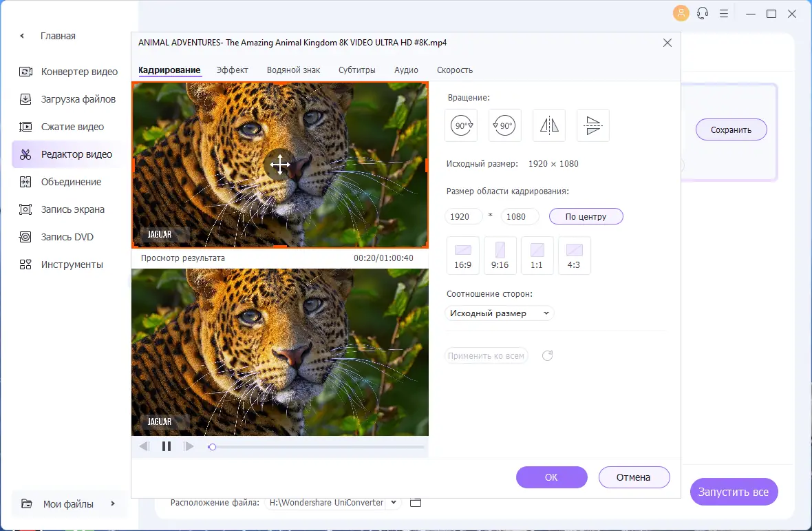Browse output folder icon
The width and height of the screenshot is (812, 531).
pos(416,503)
